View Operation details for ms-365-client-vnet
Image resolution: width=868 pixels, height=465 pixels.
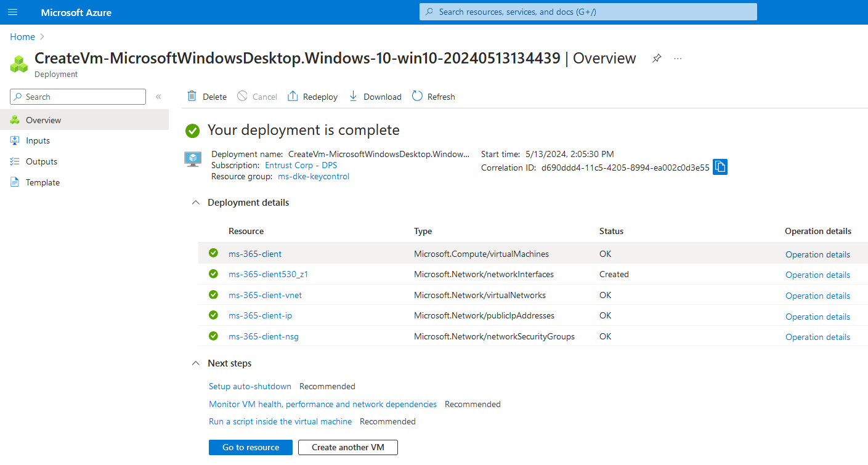817,296
